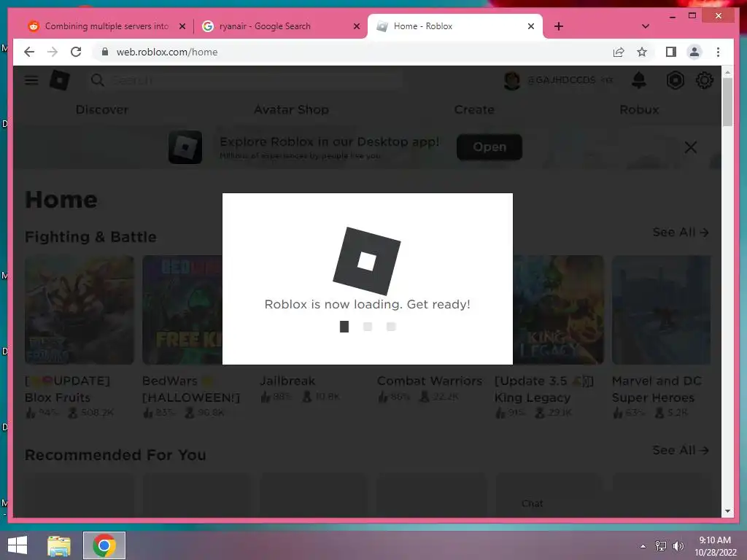Go back to the previous page
The height and width of the screenshot is (560, 747).
click(x=29, y=52)
